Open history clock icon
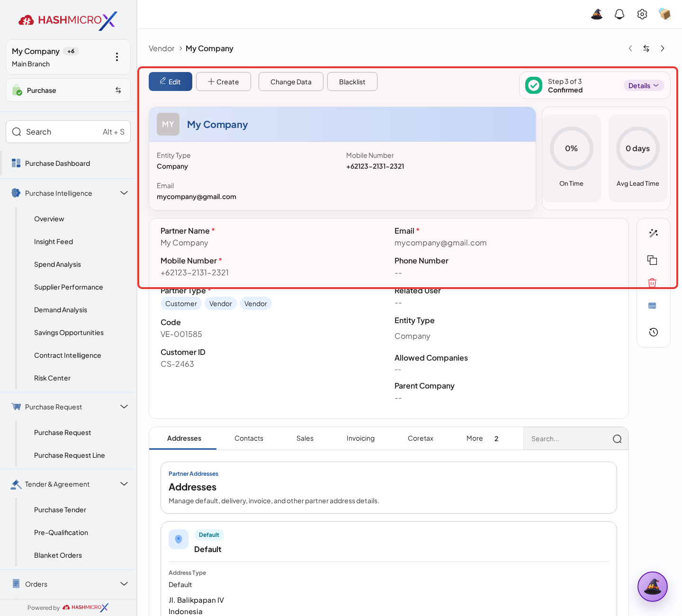Viewport: 682px width, 616px height. (x=654, y=332)
